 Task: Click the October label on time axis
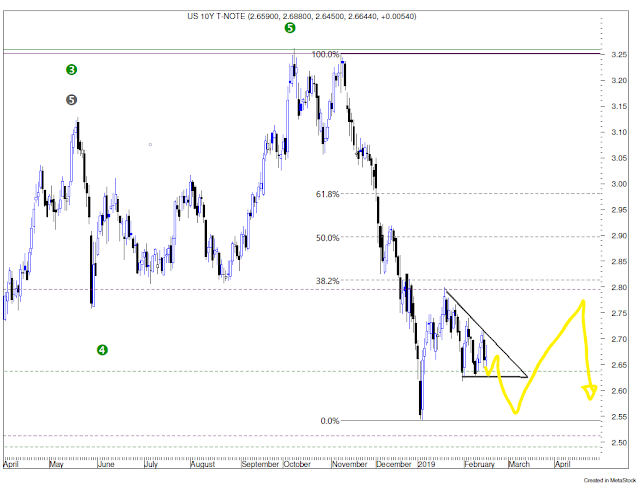297,464
